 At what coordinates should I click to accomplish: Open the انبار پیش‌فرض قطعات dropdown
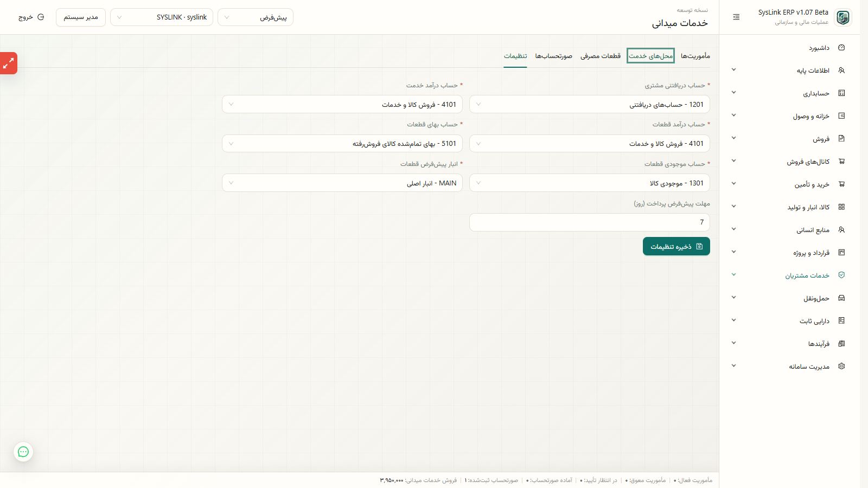pyautogui.click(x=342, y=183)
